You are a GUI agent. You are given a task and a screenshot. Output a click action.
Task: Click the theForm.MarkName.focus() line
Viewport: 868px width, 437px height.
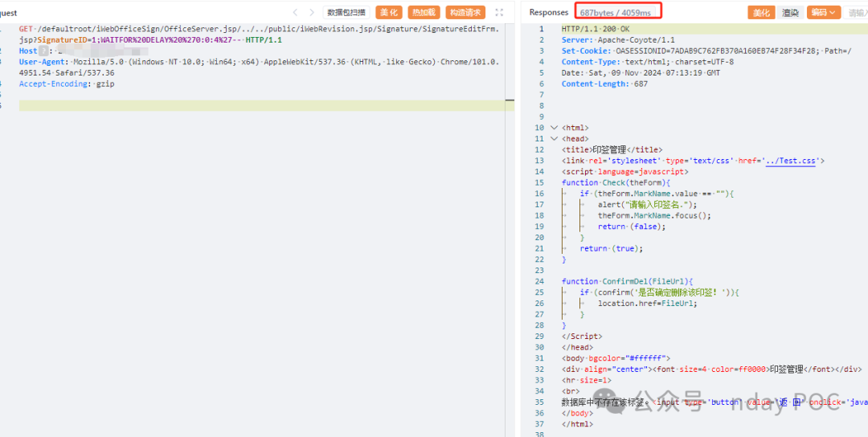tap(654, 216)
